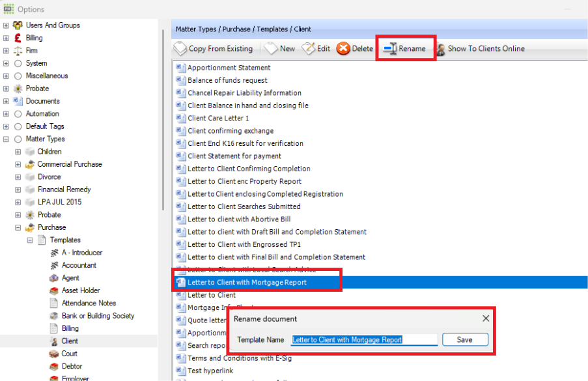Click the Rename toolbar button
588x381 pixels.
point(405,49)
